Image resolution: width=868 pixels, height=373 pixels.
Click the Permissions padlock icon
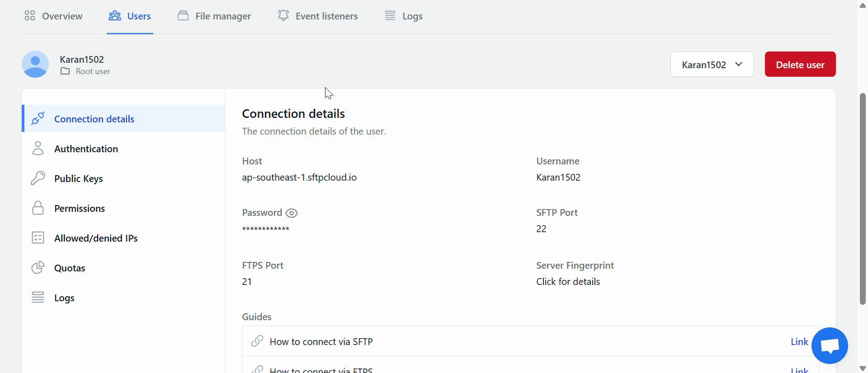click(38, 208)
